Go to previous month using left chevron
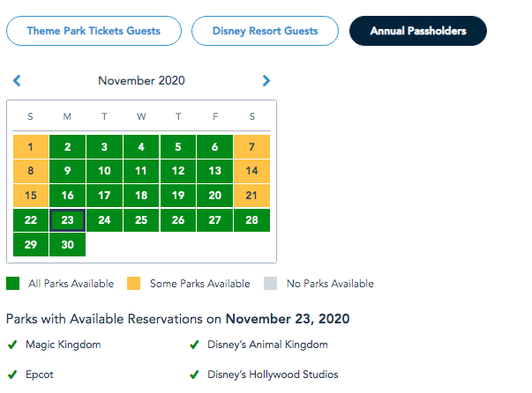The width and height of the screenshot is (532, 393). point(17,81)
